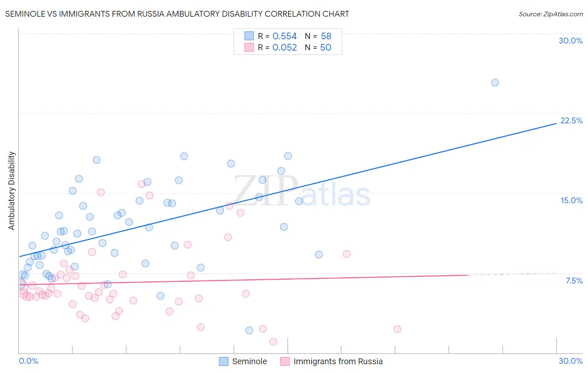Select the 15.0% y-axis tick label
The height and width of the screenshot is (373, 588).
coord(571,200)
